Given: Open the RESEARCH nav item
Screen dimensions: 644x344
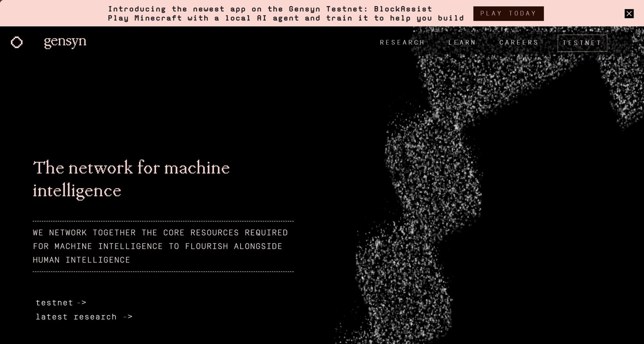Looking at the screenshot, I should pos(402,43).
